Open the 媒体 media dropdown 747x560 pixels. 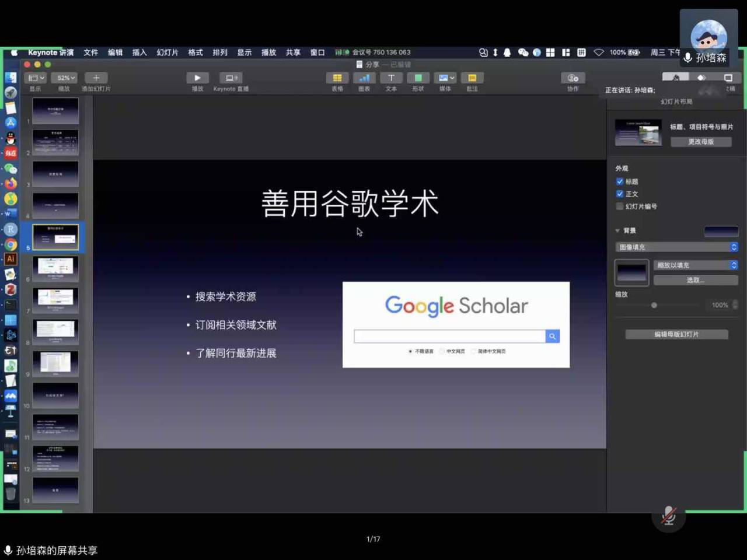tap(445, 78)
